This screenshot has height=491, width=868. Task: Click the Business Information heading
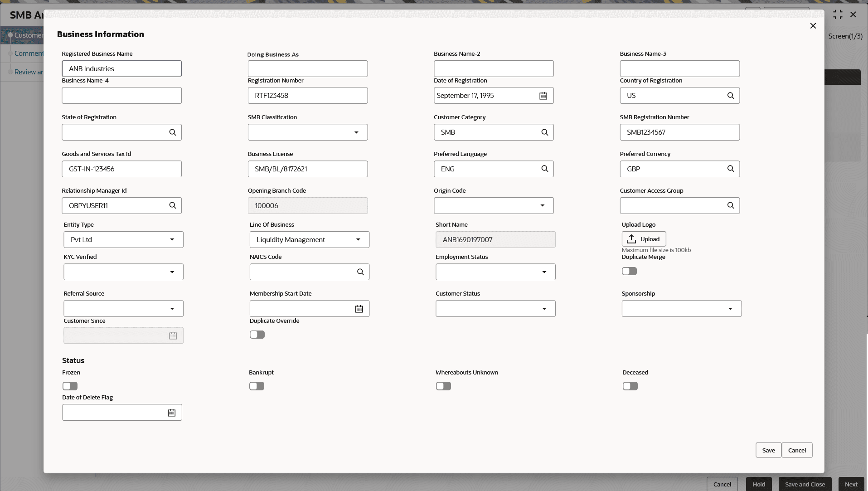[x=101, y=34]
